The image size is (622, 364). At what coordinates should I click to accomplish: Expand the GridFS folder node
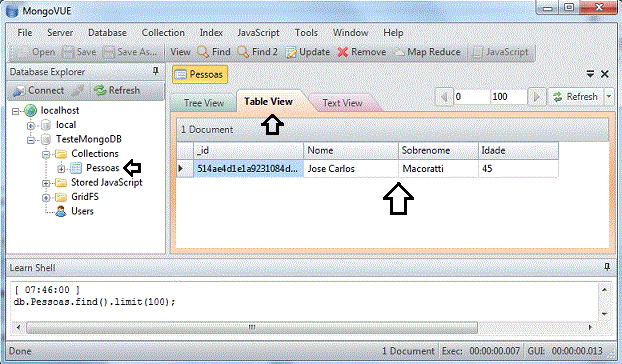[x=46, y=197]
